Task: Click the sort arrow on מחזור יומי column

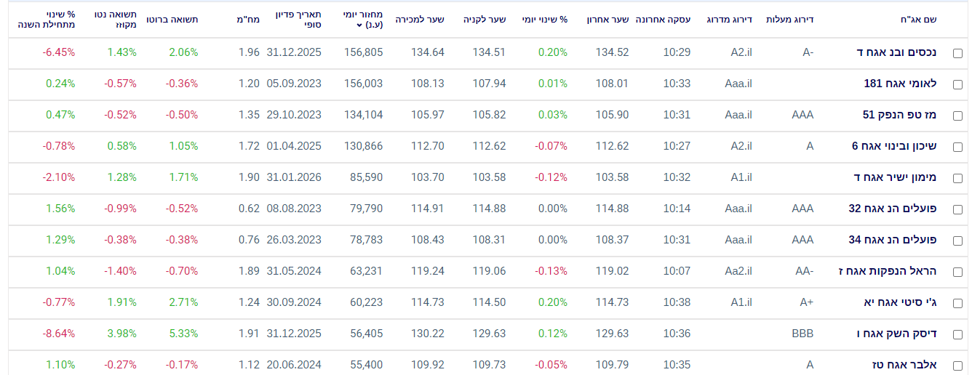Action: coord(359,25)
